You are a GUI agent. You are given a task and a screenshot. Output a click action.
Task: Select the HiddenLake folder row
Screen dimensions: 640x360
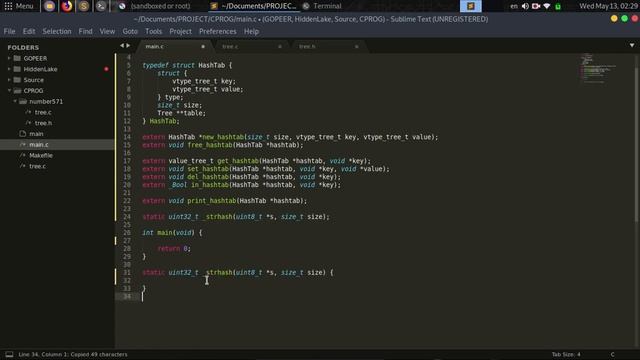click(57, 69)
